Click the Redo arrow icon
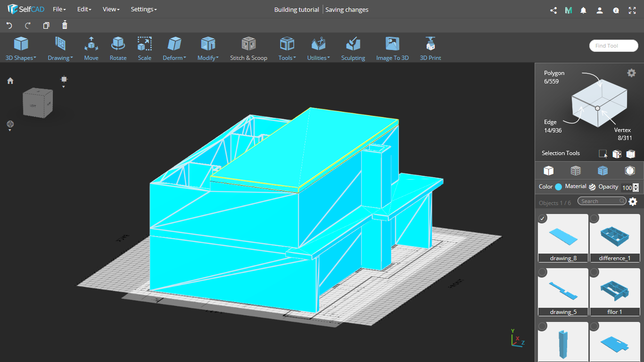 [x=28, y=25]
